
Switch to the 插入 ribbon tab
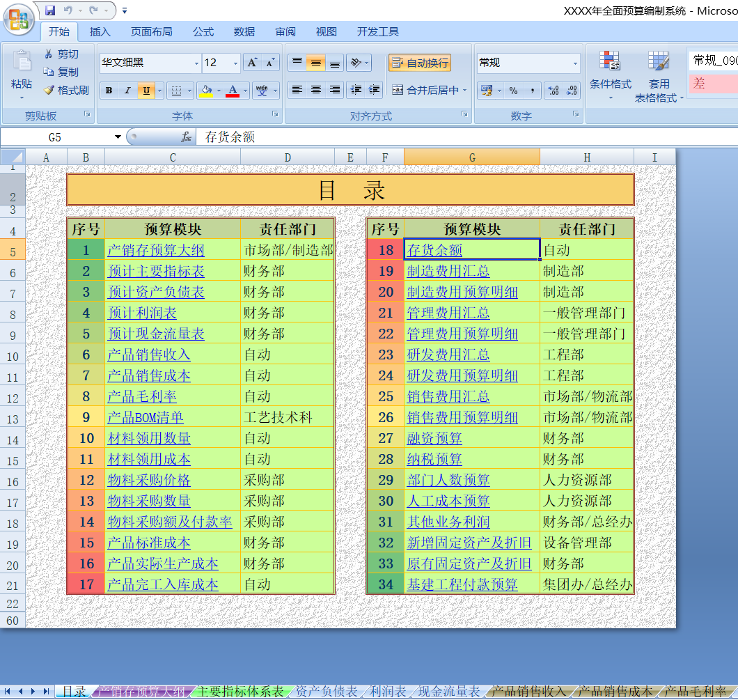(100, 31)
